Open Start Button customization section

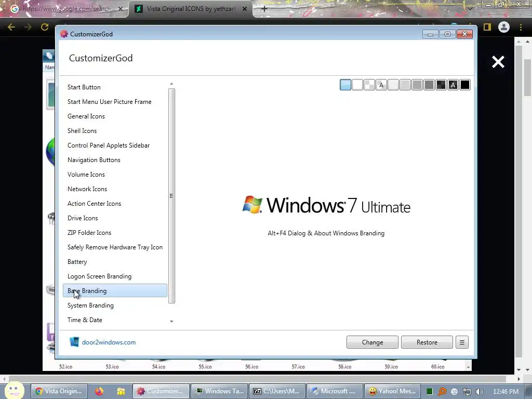(115, 87)
